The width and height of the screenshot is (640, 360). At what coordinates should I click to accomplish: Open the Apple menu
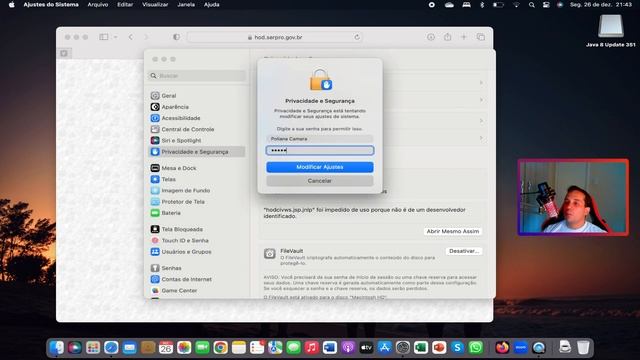(x=11, y=4)
